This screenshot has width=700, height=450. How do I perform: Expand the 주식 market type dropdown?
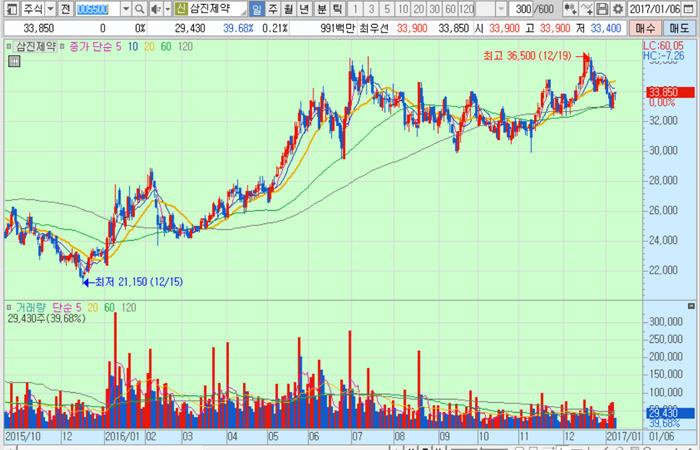(x=50, y=9)
